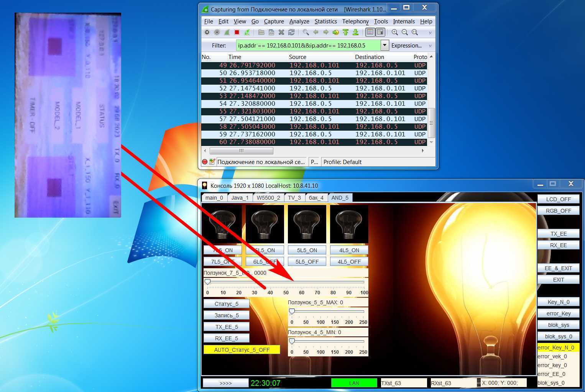Click the 4L5 light bulb image
Image resolution: width=585 pixels, height=392 pixels.
(x=349, y=224)
